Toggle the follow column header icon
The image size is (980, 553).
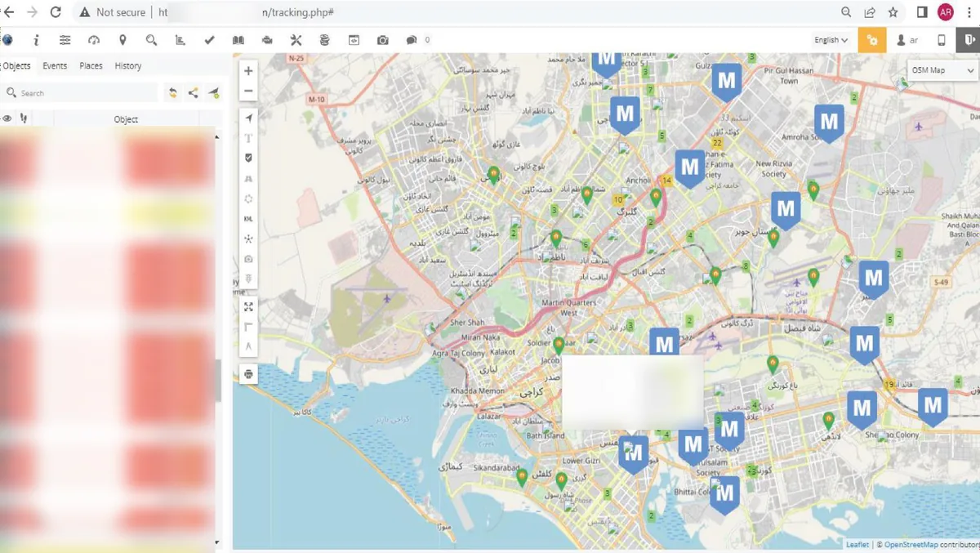pyautogui.click(x=23, y=119)
